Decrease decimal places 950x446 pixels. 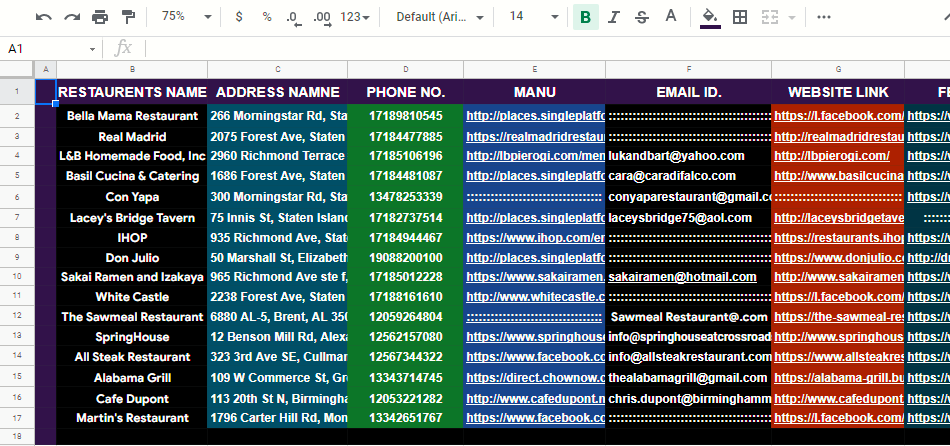(x=293, y=17)
